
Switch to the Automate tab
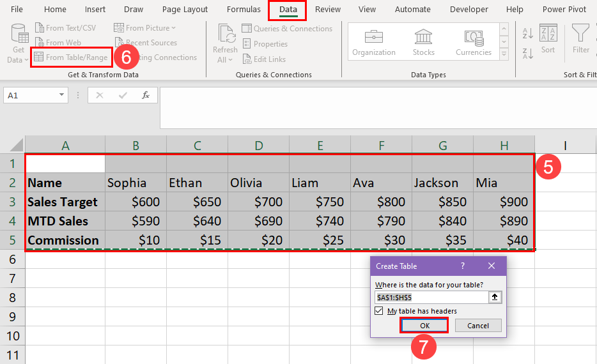(x=413, y=10)
